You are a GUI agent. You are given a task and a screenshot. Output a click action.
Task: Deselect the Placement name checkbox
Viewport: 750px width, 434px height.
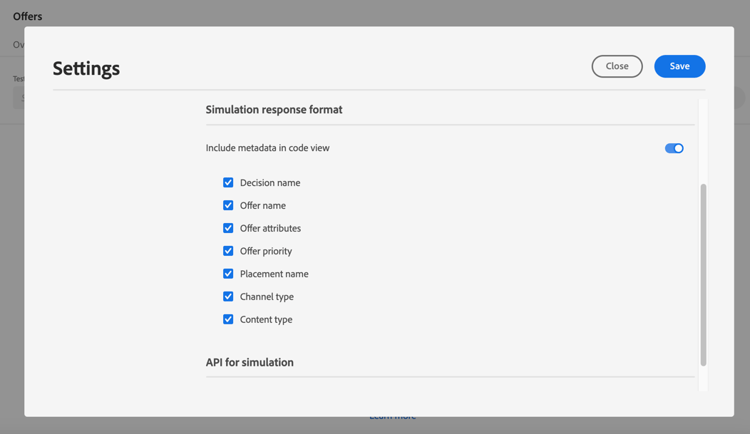228,274
